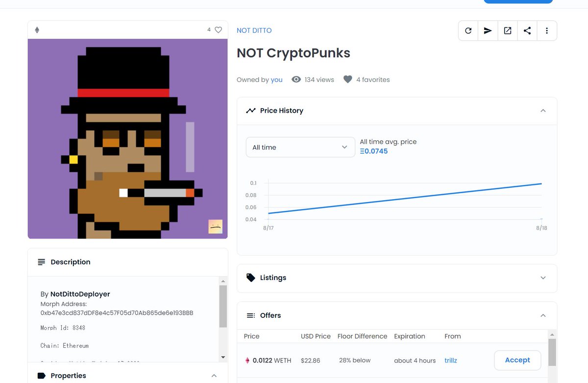Screen dimensions: 588x383
Task: Click the 'Morph Id: 8348' text
Action: (x=63, y=328)
